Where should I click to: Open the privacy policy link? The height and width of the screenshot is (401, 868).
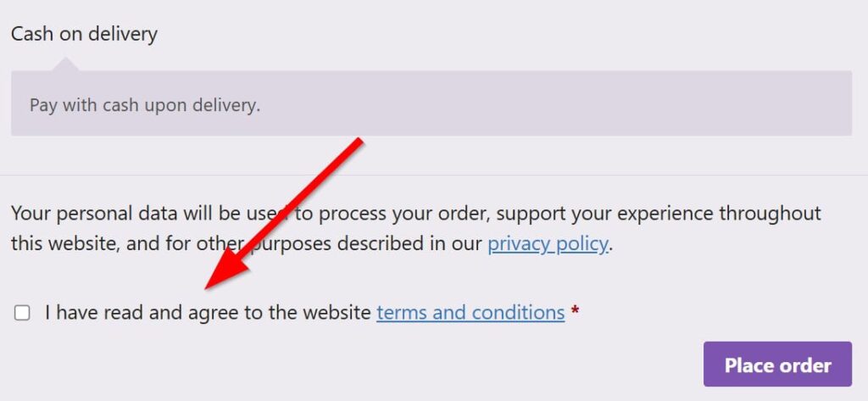coord(548,244)
